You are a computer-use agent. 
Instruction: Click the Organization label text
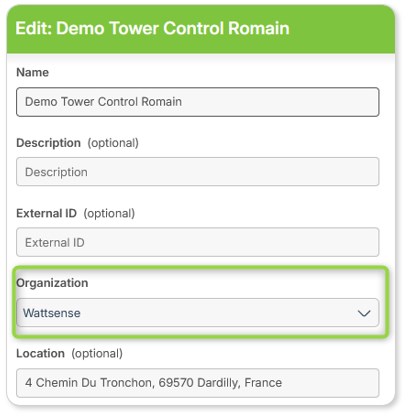point(52,283)
